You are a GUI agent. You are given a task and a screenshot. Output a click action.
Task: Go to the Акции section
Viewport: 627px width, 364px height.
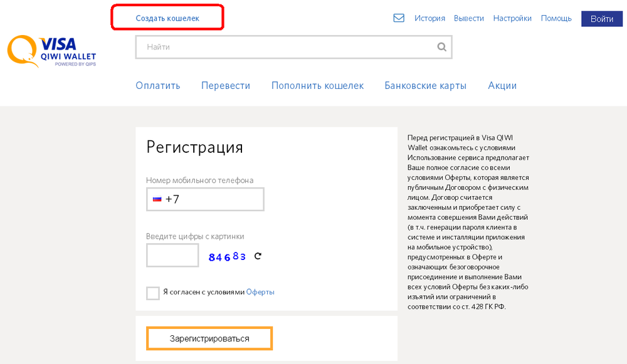(x=502, y=85)
